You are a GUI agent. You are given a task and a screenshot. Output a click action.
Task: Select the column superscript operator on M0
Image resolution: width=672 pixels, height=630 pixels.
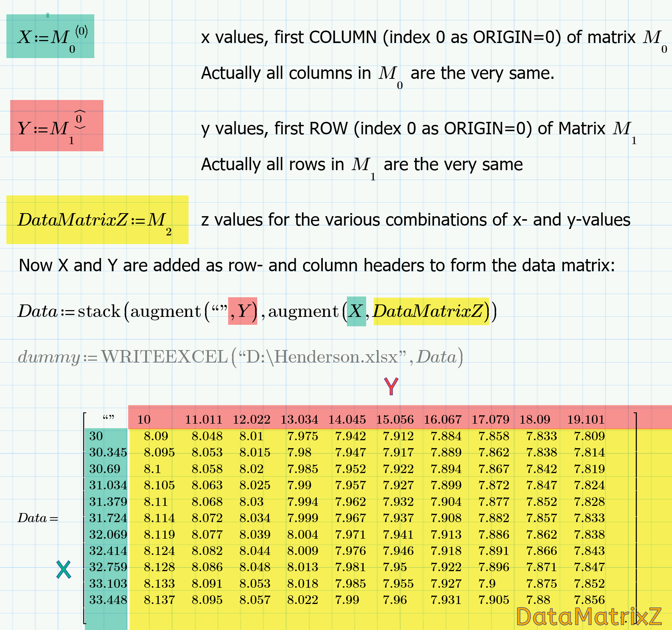point(82,32)
